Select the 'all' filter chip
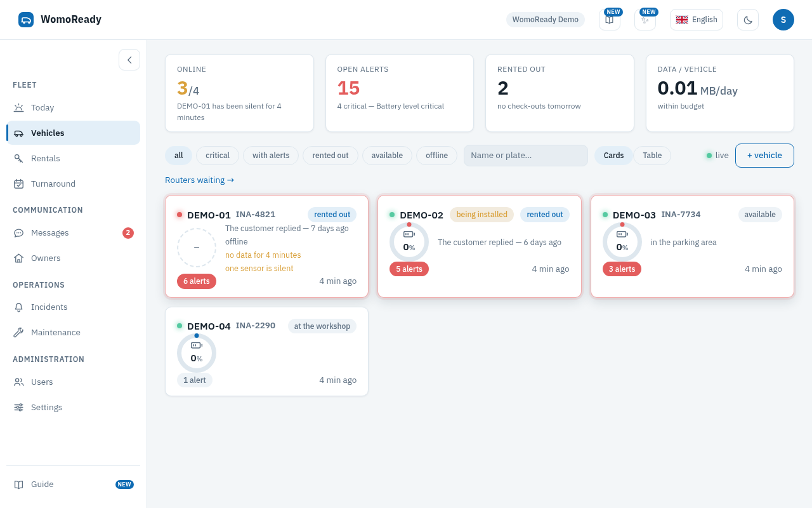812x508 pixels. pyautogui.click(x=179, y=156)
